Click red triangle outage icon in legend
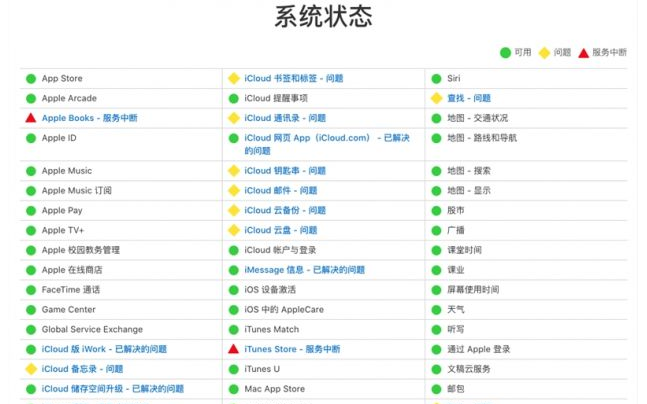 [583, 53]
